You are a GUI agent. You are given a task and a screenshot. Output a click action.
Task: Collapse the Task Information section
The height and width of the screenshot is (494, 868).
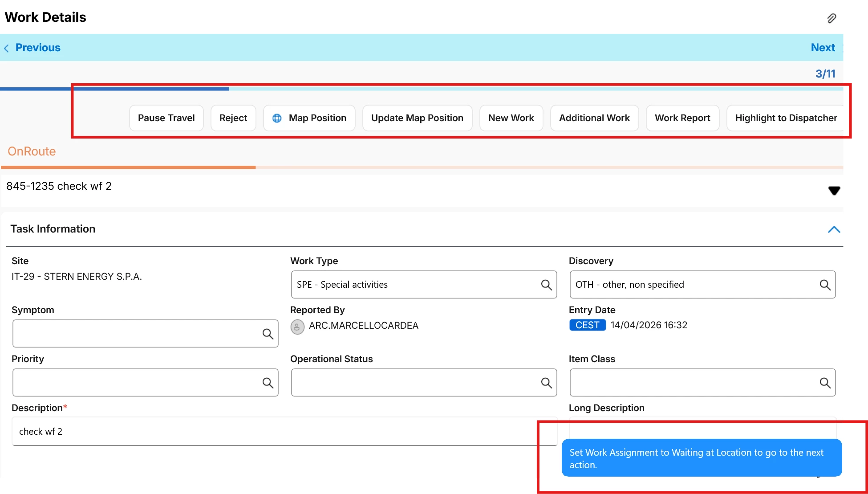(x=834, y=229)
